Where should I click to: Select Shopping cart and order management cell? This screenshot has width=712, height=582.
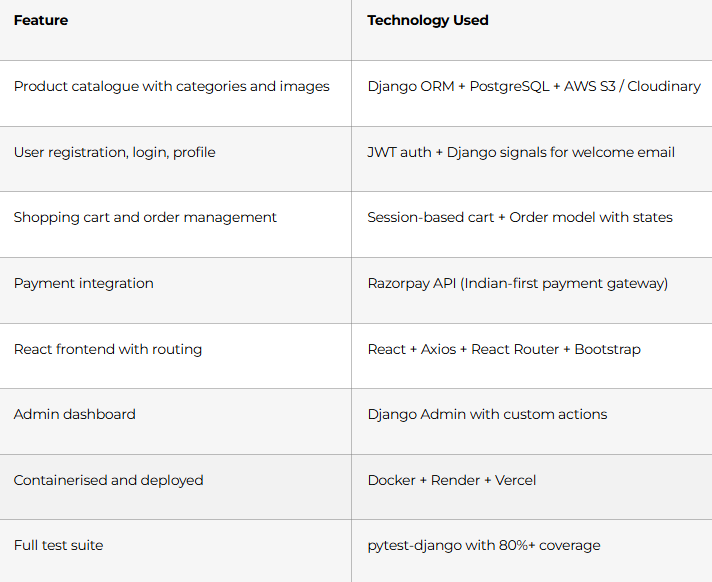pos(175,224)
